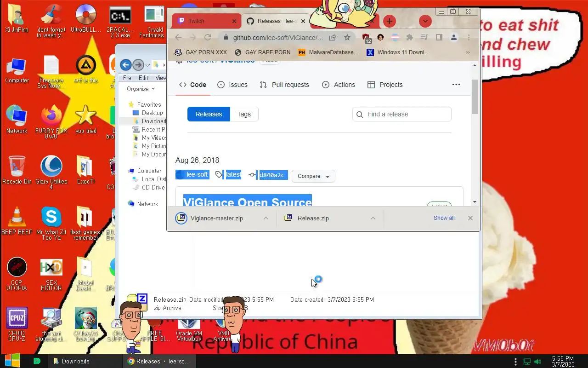Expand the repository nav three-dot overflow
This screenshot has height=368, width=588.
(456, 85)
